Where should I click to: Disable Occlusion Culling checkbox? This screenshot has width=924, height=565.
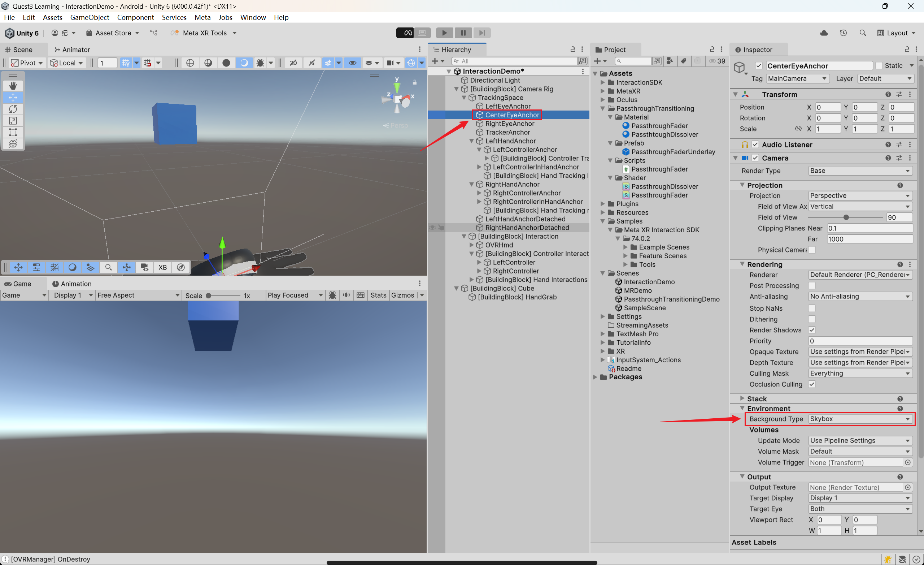812,384
